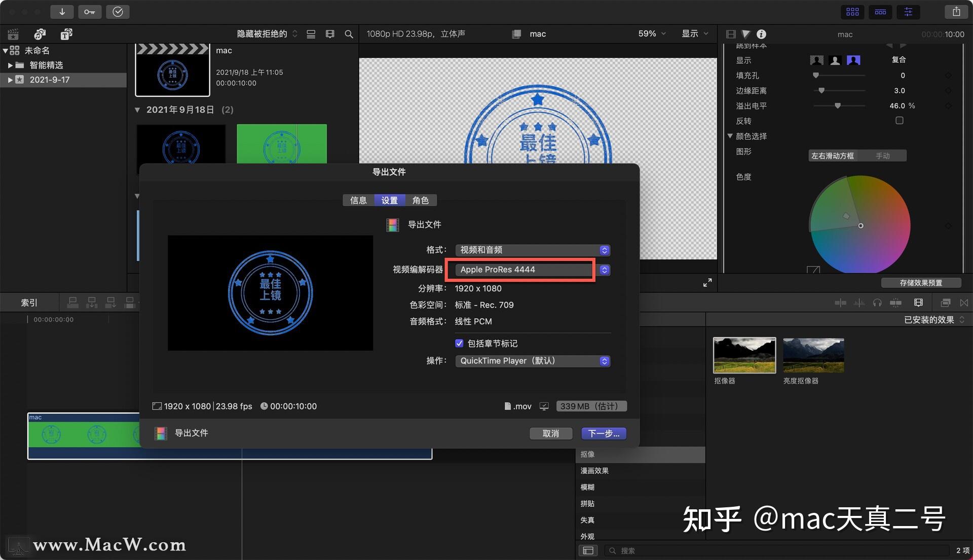Adjust the 边缘距离 slider handle

pyautogui.click(x=821, y=90)
